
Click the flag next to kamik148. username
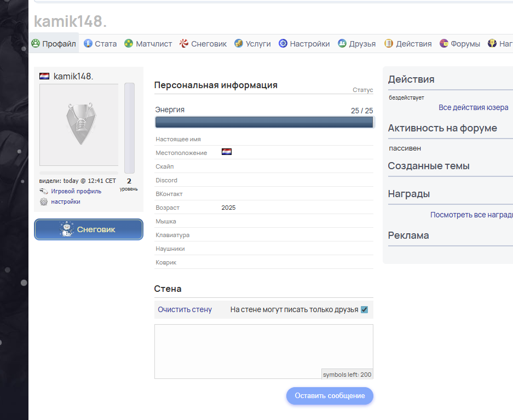point(44,76)
